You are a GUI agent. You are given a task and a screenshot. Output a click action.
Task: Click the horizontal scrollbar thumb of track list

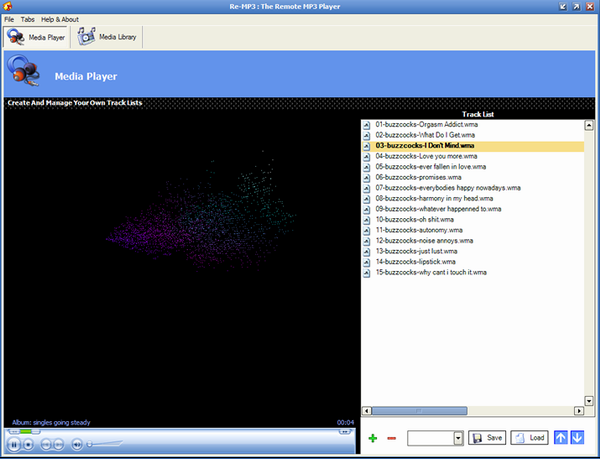[x=419, y=411]
